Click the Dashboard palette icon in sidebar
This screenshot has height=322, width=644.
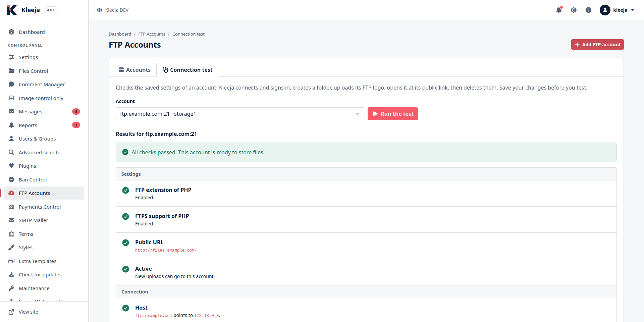click(11, 32)
